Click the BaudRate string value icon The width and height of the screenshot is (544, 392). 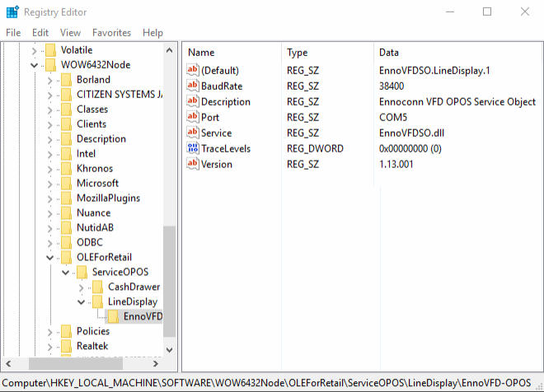(194, 86)
